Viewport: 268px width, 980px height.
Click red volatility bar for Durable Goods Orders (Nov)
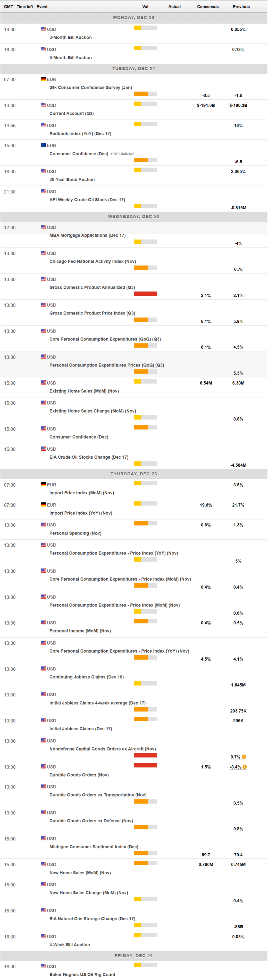145,765
